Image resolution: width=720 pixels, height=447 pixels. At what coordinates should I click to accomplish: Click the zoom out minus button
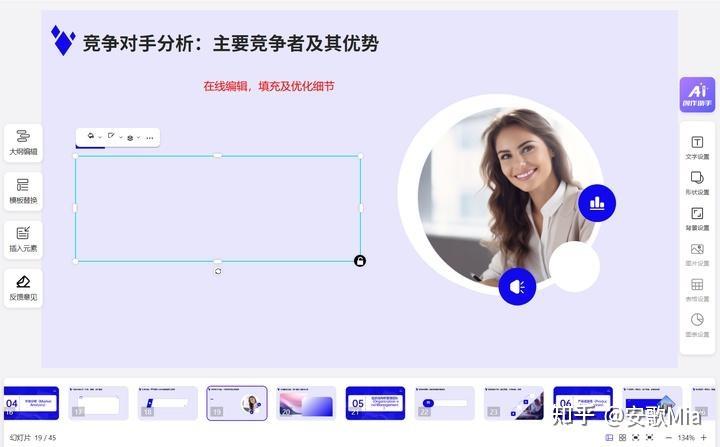pos(669,437)
